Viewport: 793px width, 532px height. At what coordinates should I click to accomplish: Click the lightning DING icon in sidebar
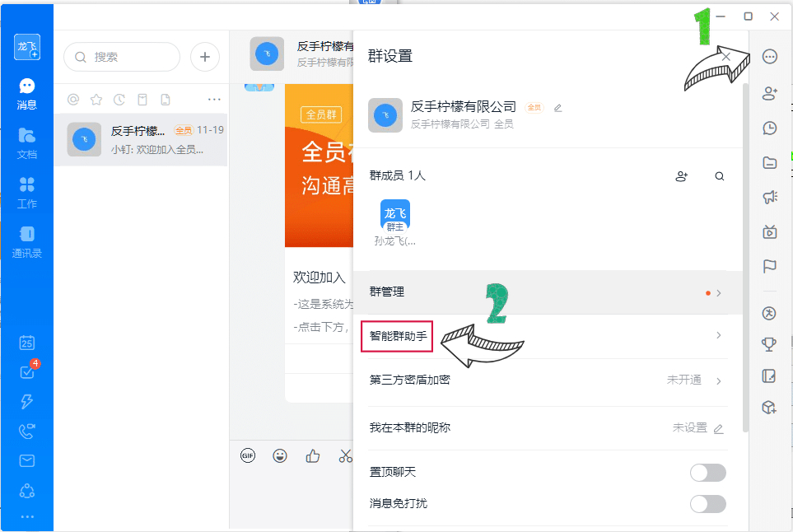pyautogui.click(x=27, y=402)
